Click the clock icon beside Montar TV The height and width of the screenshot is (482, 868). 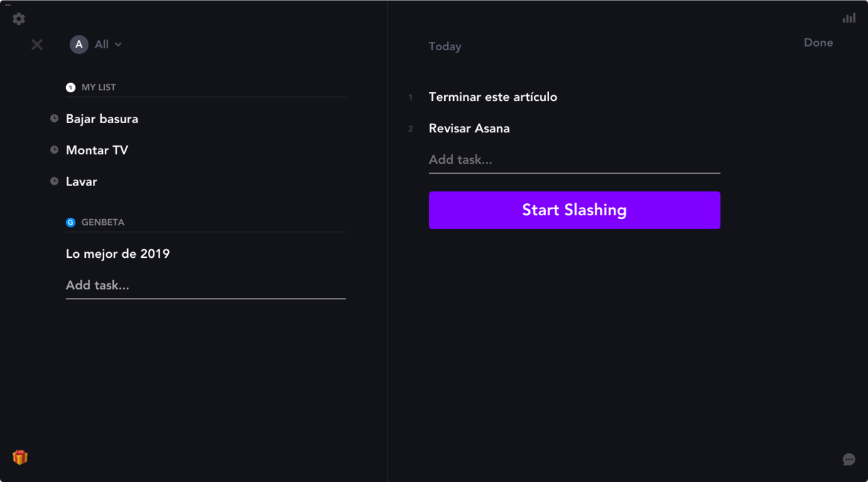click(x=55, y=150)
